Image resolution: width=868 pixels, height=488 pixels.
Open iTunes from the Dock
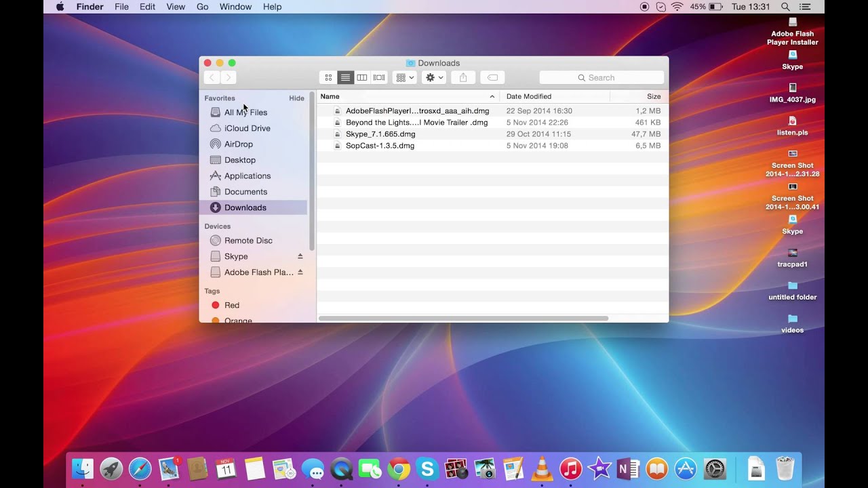click(x=571, y=468)
